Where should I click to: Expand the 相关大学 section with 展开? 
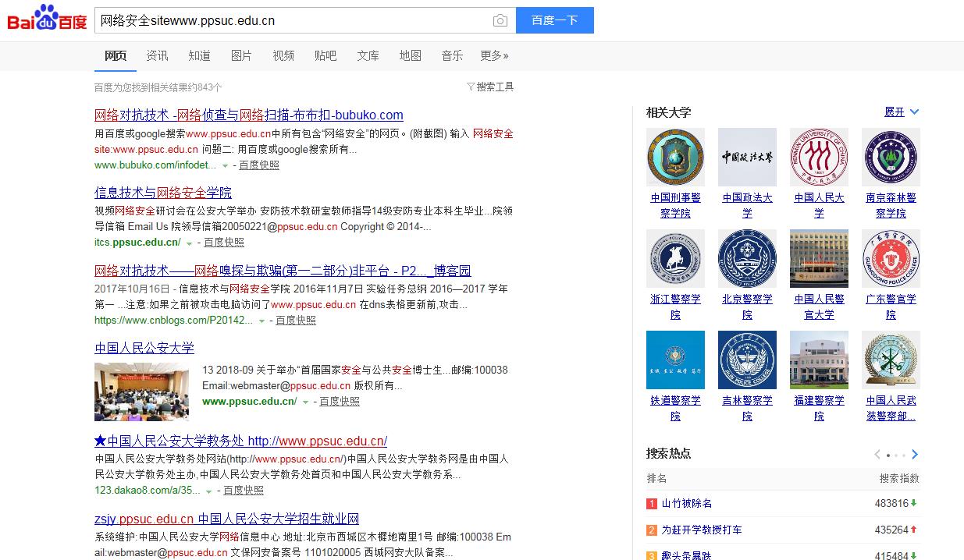click(x=902, y=112)
